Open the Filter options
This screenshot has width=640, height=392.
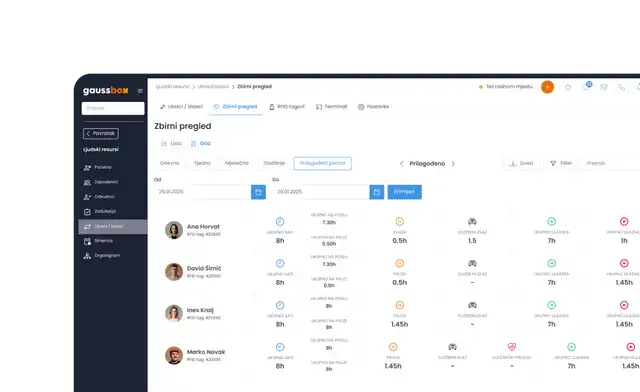pyautogui.click(x=561, y=163)
